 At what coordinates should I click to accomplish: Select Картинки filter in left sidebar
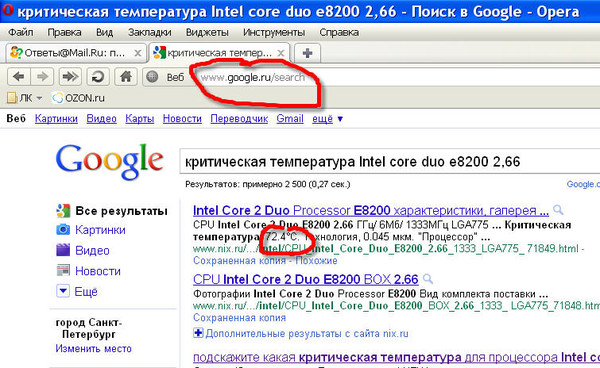tap(100, 230)
